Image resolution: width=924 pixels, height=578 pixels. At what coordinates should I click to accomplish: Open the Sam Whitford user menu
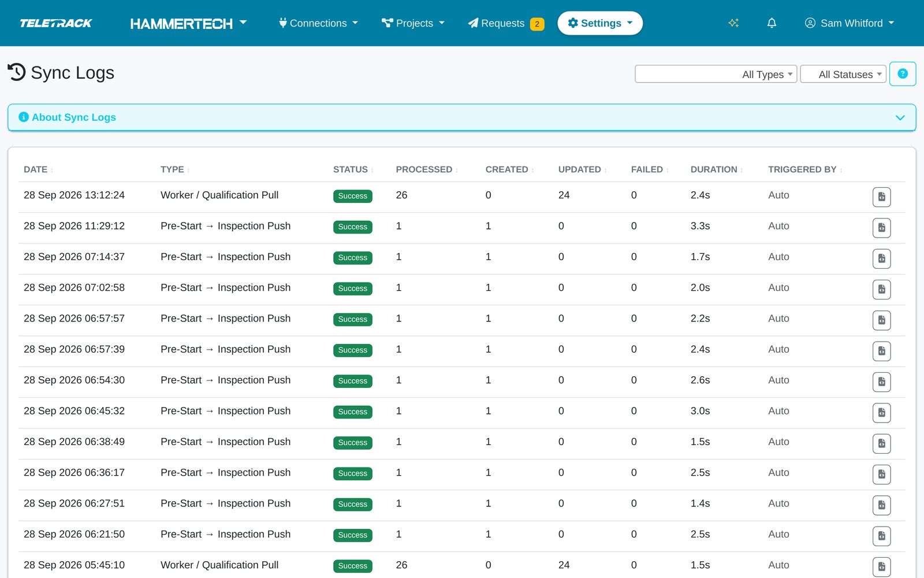point(850,23)
